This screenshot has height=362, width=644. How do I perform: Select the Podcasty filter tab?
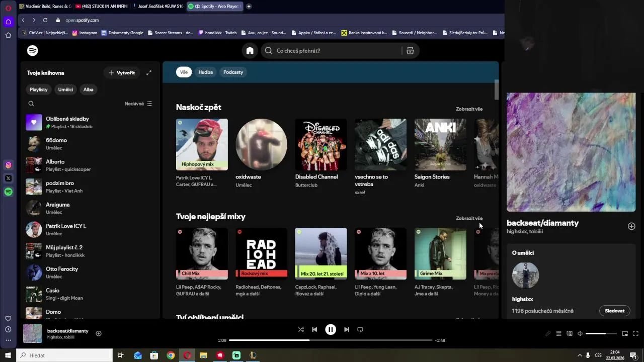(x=233, y=72)
